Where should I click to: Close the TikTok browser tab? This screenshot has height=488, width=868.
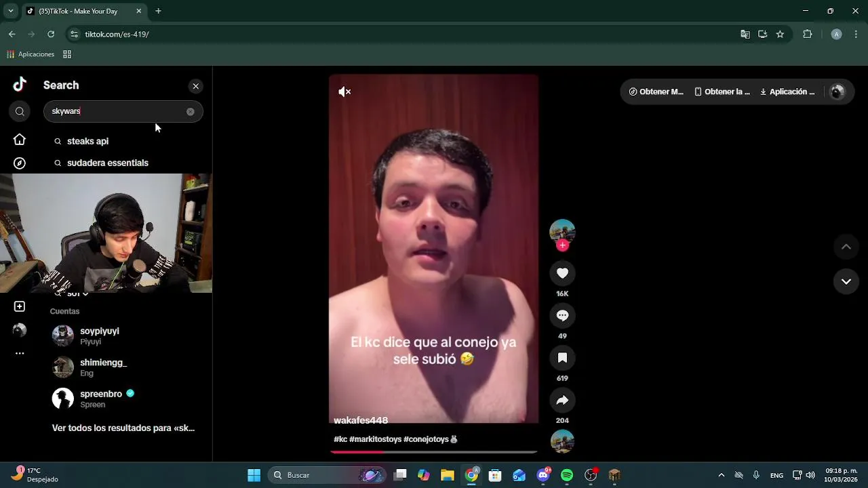pyautogui.click(x=139, y=11)
